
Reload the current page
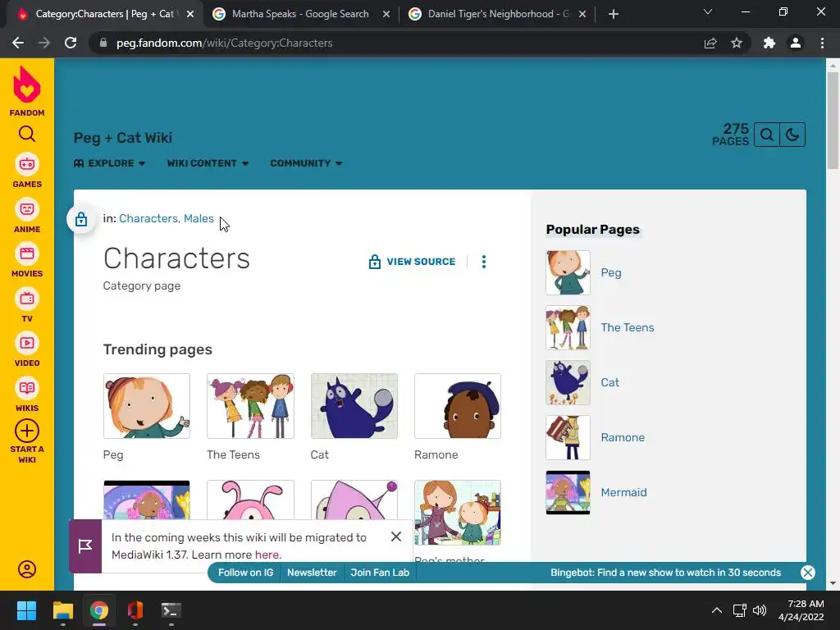(x=71, y=43)
